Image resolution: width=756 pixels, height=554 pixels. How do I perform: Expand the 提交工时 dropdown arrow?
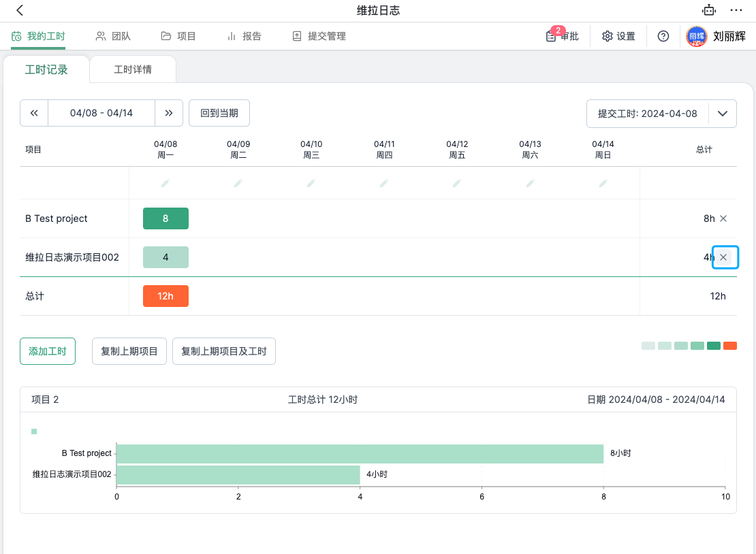click(723, 114)
